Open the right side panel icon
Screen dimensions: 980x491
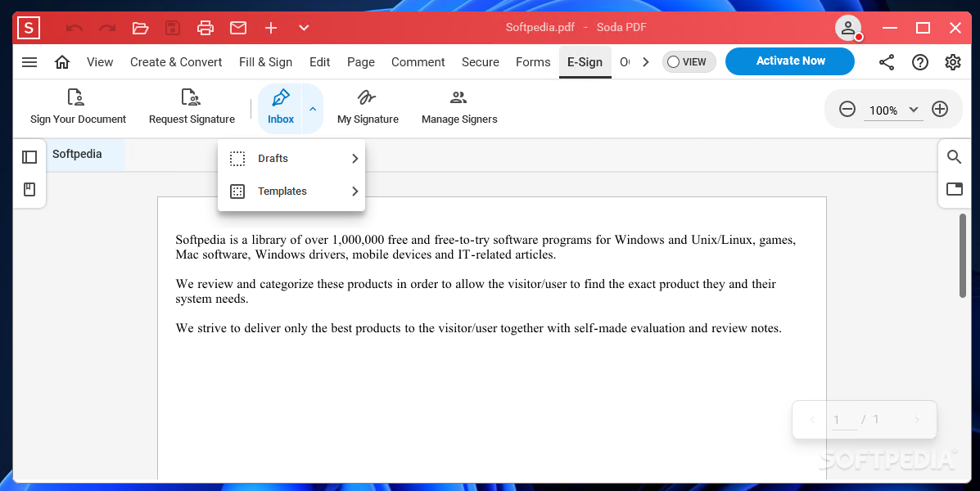pos(955,189)
